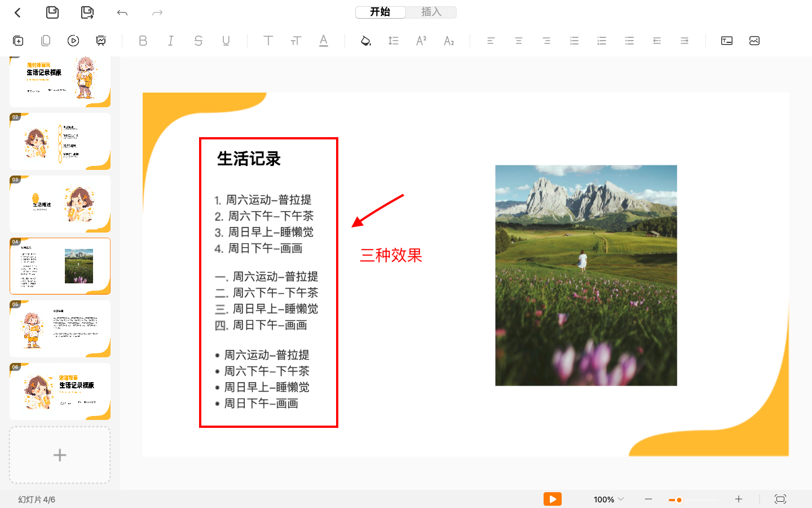Apply superscript formatting
The height and width of the screenshot is (508, 812).
coord(421,40)
